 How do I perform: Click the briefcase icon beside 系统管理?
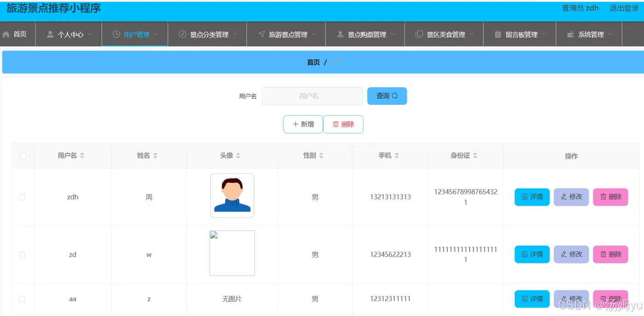570,34
